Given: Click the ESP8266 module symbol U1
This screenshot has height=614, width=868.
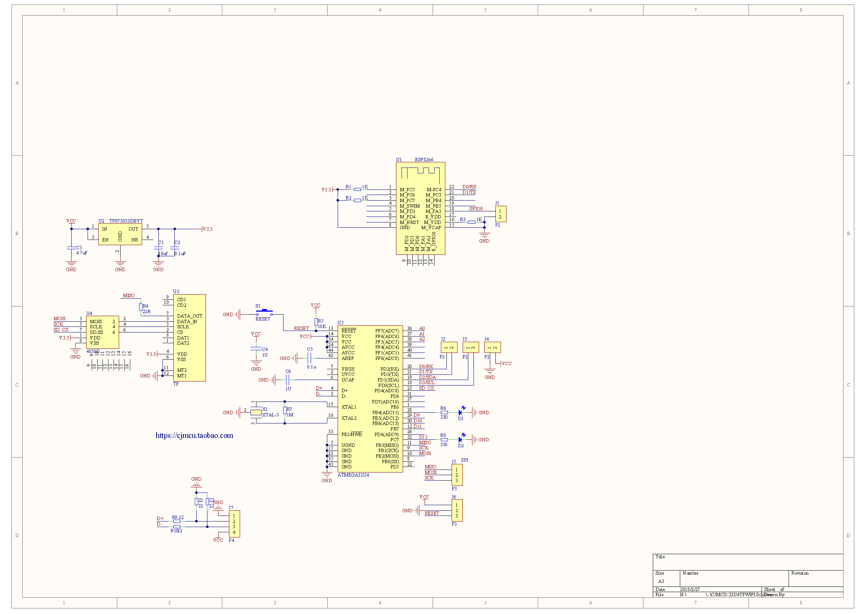Looking at the screenshot, I should [420, 208].
